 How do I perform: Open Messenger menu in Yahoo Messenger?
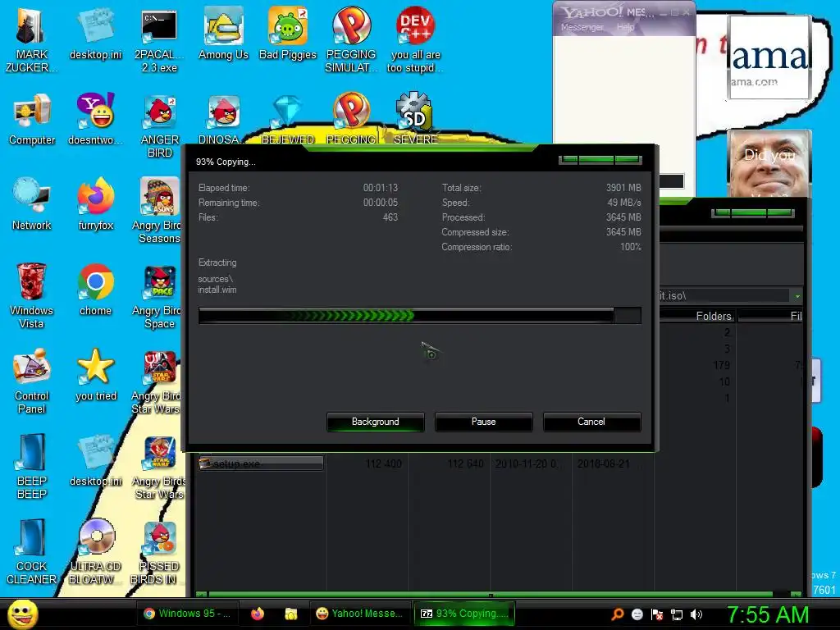582,27
